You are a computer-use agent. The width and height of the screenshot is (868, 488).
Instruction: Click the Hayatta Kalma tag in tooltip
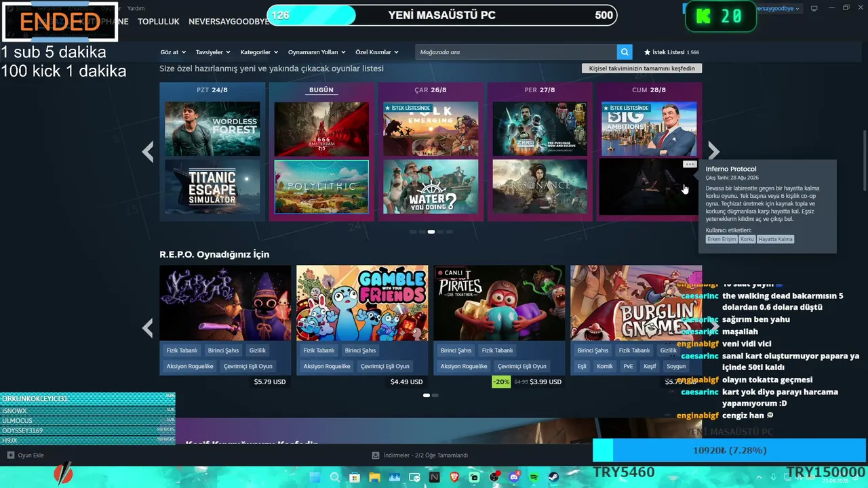click(x=775, y=239)
